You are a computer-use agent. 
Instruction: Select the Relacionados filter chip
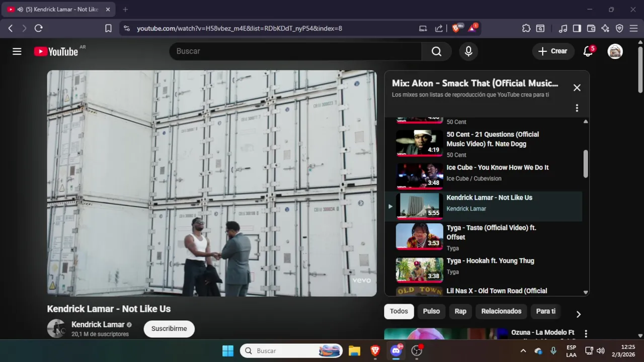pyautogui.click(x=501, y=311)
